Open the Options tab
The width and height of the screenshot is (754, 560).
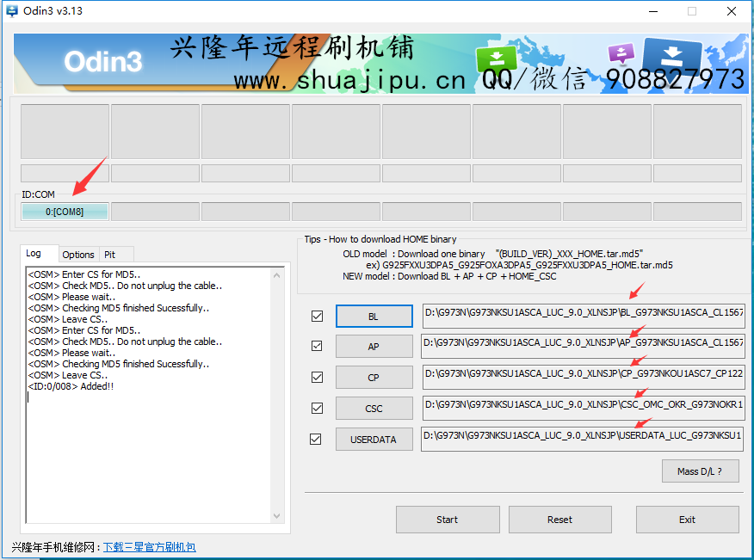tap(78, 255)
